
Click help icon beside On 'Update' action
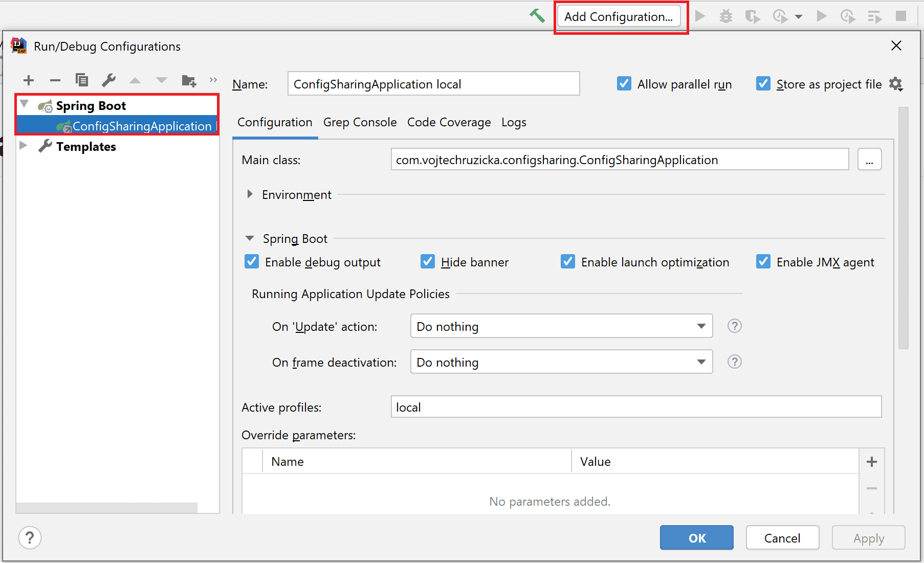[x=734, y=326]
